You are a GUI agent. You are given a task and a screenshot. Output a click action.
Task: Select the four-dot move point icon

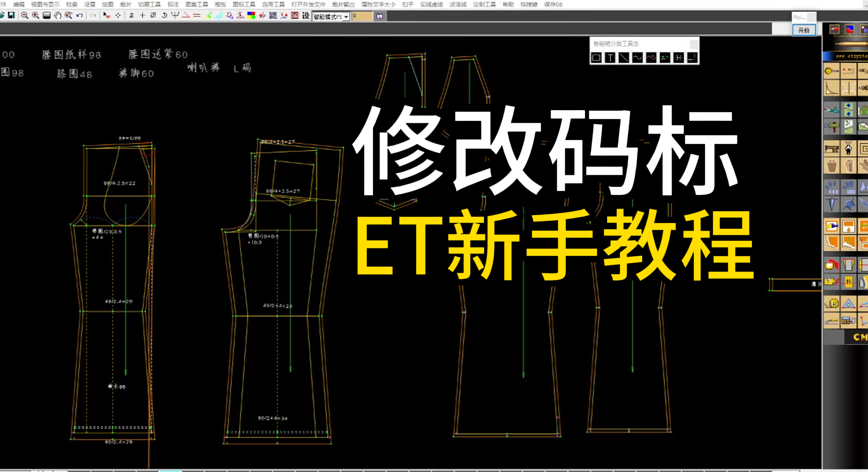118,15
